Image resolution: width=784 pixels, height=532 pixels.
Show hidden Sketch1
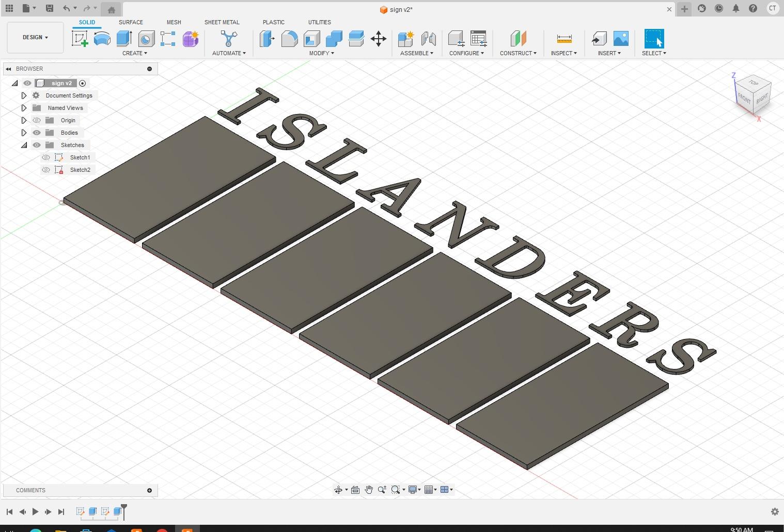[46, 157]
